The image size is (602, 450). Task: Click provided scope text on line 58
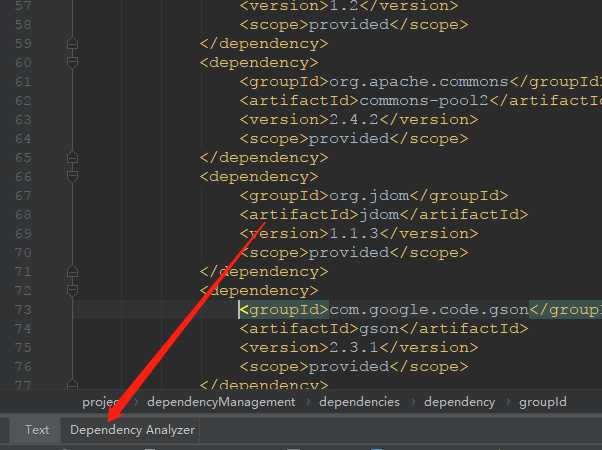349,25
